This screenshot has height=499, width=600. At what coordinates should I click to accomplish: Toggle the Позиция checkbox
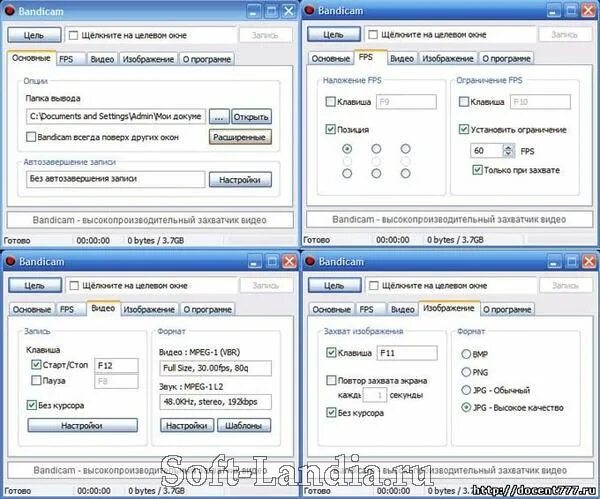(x=330, y=129)
